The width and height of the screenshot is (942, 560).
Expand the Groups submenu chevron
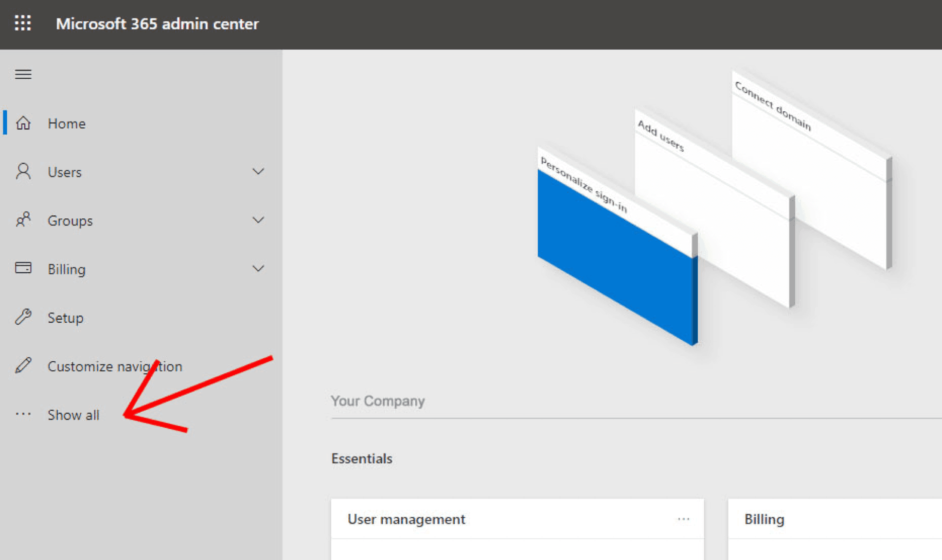coord(258,220)
